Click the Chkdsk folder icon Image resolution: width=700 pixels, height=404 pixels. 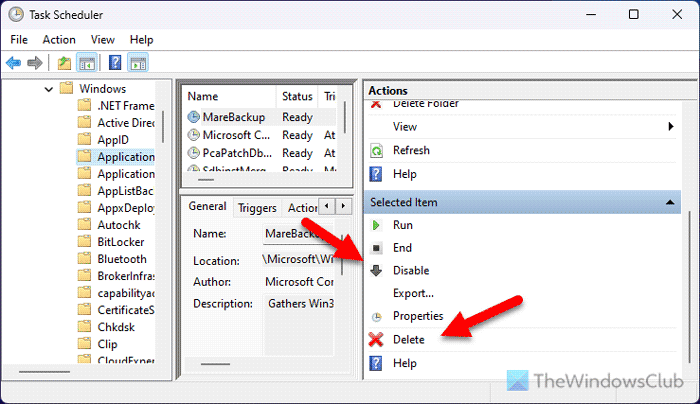[x=84, y=327]
